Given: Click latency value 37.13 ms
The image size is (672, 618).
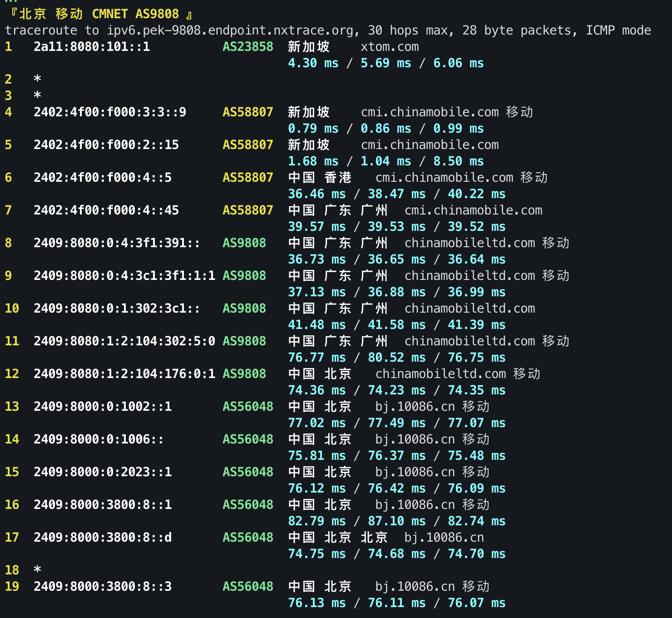Looking at the screenshot, I should [317, 292].
